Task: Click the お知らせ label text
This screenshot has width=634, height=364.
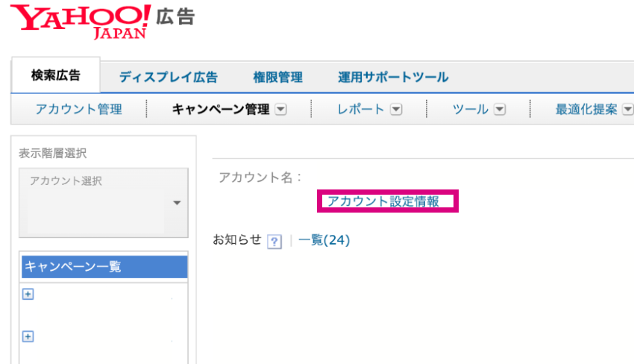Action: [x=237, y=240]
